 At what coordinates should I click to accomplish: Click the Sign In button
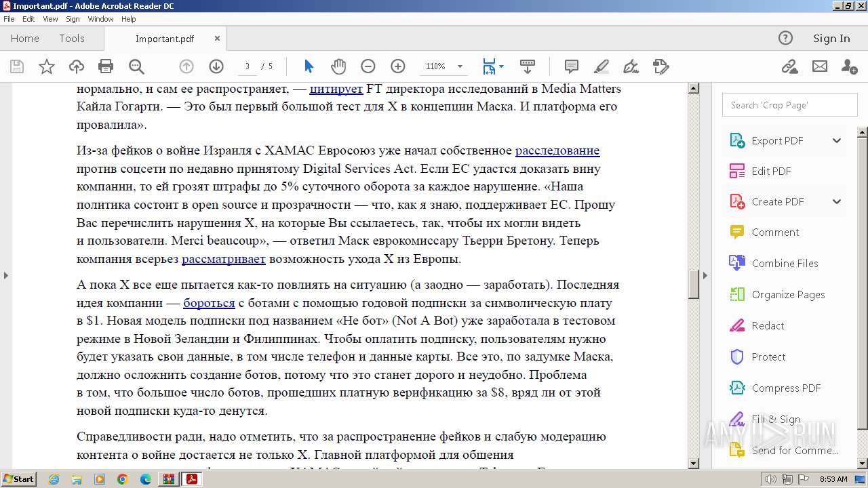pyautogui.click(x=831, y=38)
